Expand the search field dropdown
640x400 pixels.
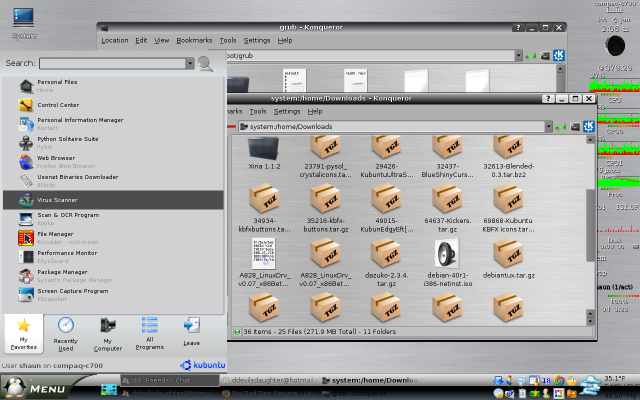tap(190, 63)
